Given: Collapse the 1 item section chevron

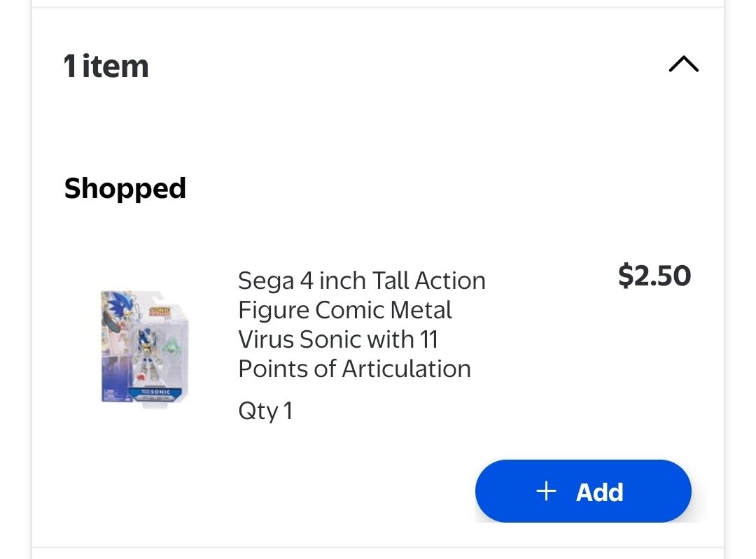Looking at the screenshot, I should pyautogui.click(x=683, y=65).
